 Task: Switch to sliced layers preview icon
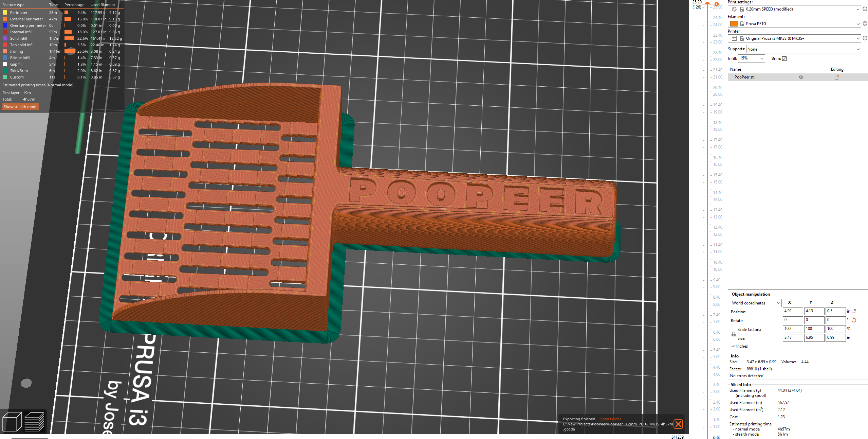tap(34, 421)
